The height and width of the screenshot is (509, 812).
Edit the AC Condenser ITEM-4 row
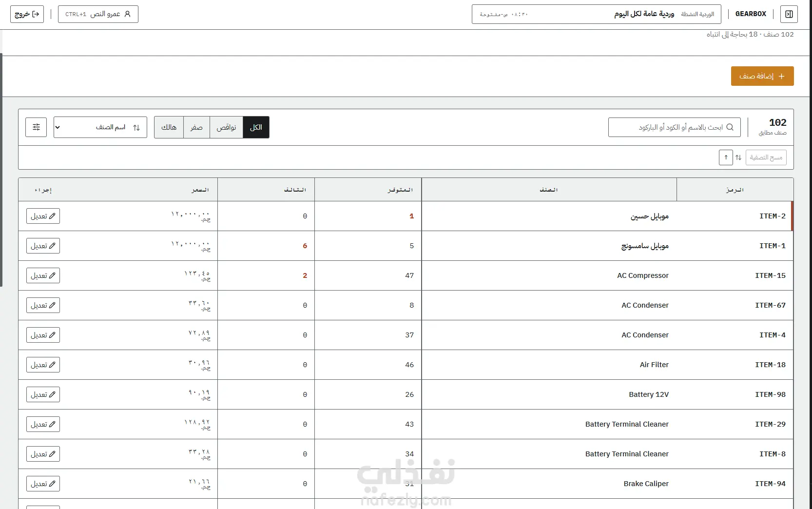pos(43,335)
